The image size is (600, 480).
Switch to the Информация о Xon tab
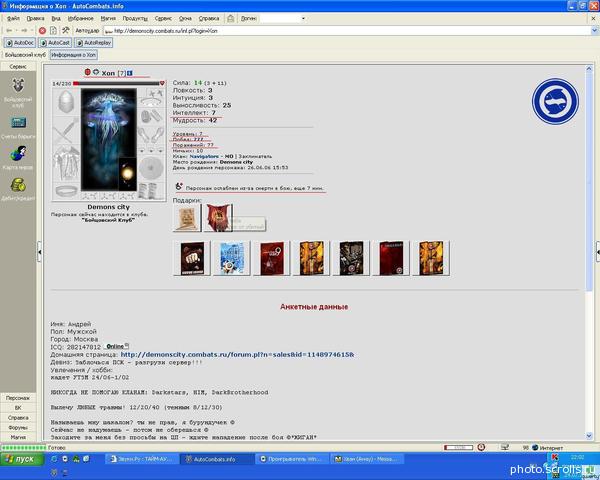(x=73, y=55)
